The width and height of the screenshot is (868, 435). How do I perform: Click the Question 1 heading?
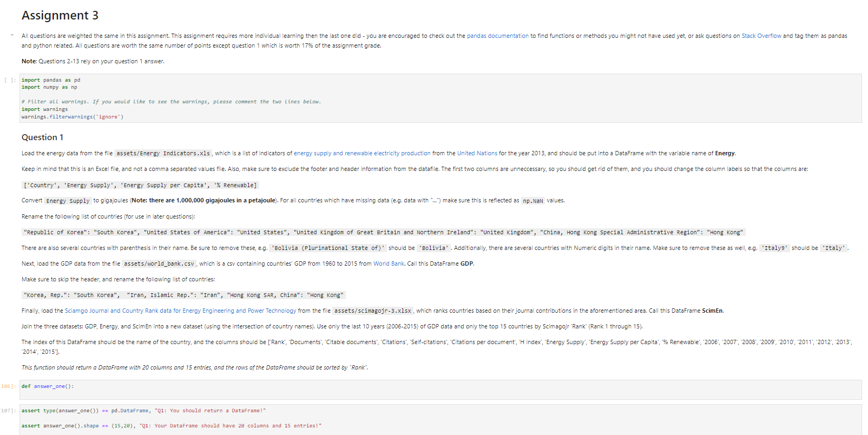point(42,137)
